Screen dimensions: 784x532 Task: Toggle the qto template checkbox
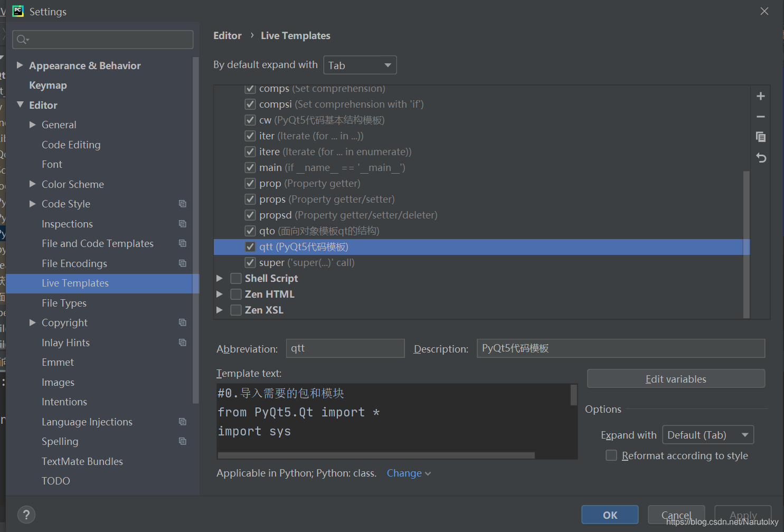coord(250,231)
